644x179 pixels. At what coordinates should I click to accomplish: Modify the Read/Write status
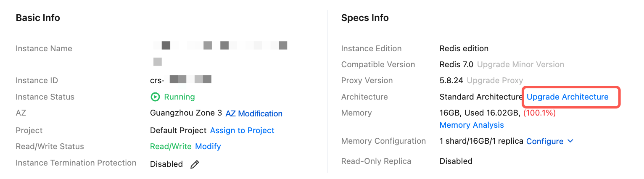point(208,146)
